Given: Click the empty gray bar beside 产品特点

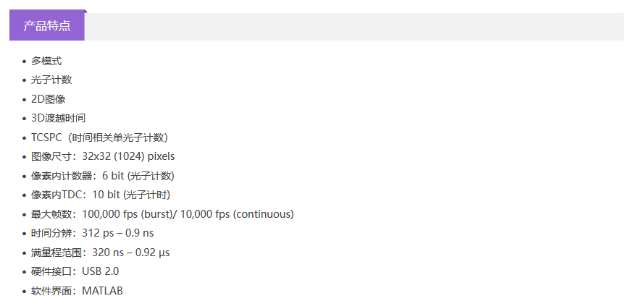Looking at the screenshot, I should pos(355,27).
